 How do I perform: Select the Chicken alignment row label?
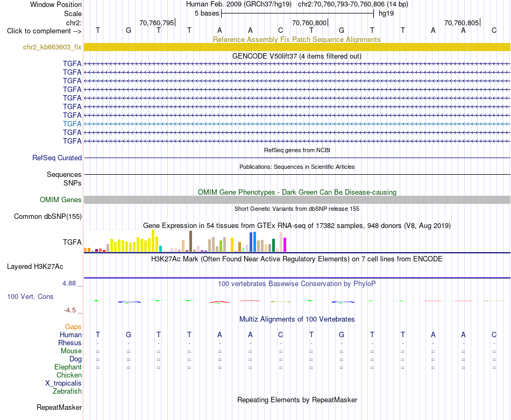(x=69, y=375)
